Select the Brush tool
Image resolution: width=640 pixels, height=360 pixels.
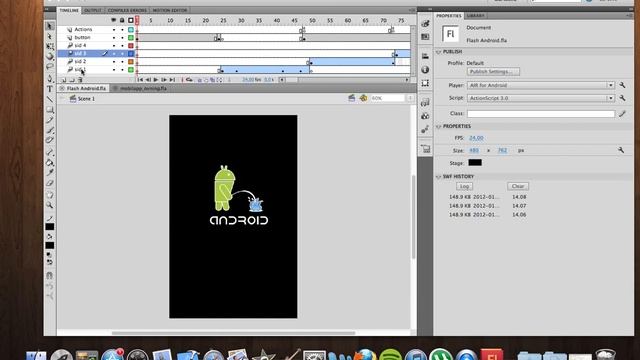coord(50,130)
